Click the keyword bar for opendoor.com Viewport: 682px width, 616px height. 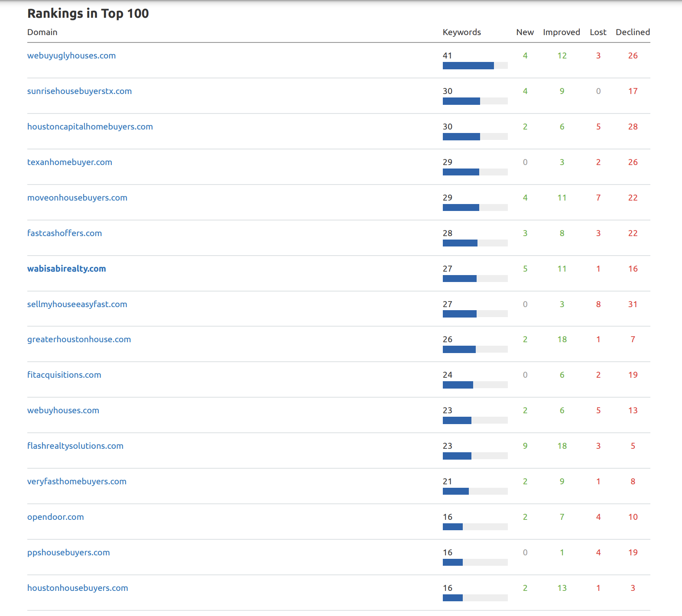475,527
